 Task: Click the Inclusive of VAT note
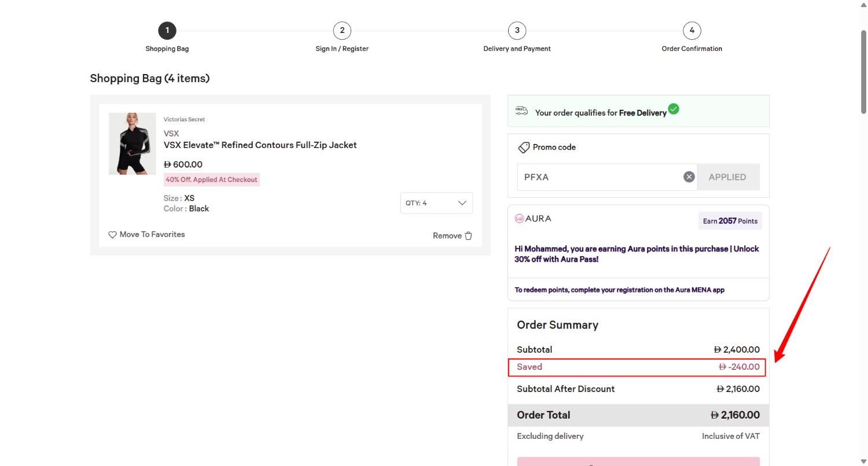click(731, 437)
